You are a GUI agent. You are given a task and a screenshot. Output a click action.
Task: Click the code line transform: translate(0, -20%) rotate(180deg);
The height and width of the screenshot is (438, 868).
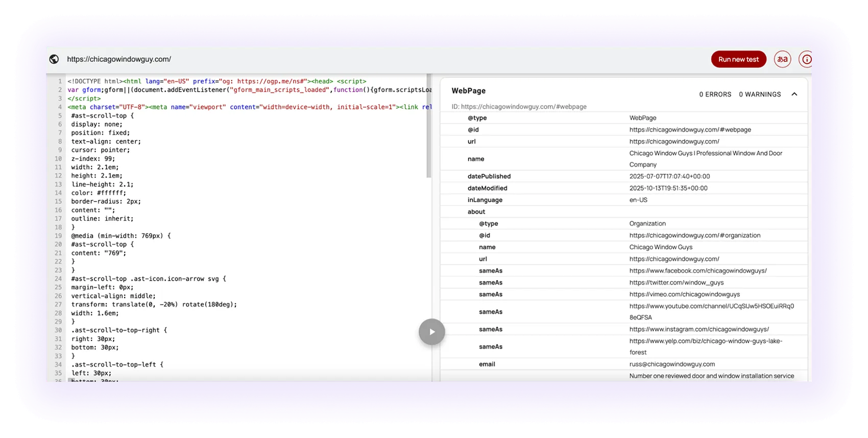click(x=154, y=304)
